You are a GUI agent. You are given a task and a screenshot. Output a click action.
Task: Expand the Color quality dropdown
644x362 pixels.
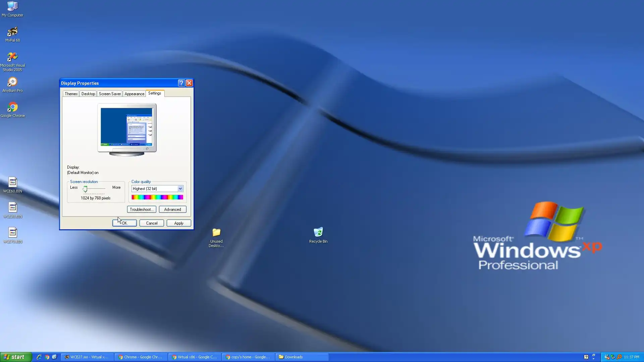(x=180, y=189)
